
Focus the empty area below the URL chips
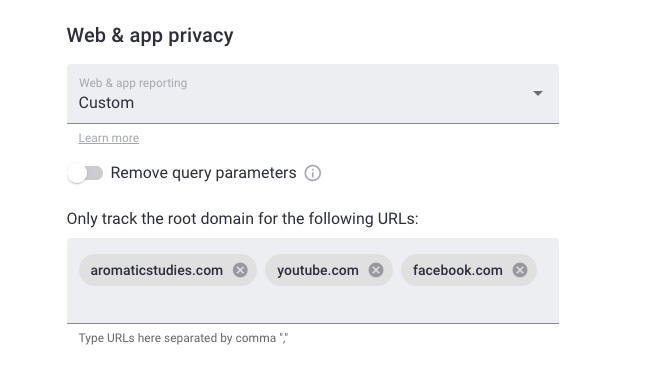313,304
